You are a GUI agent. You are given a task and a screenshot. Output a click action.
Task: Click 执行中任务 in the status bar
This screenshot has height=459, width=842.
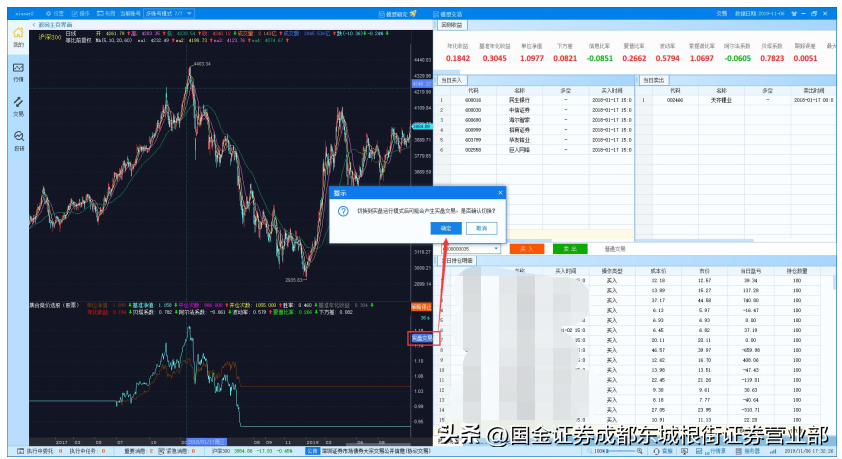[x=88, y=451]
